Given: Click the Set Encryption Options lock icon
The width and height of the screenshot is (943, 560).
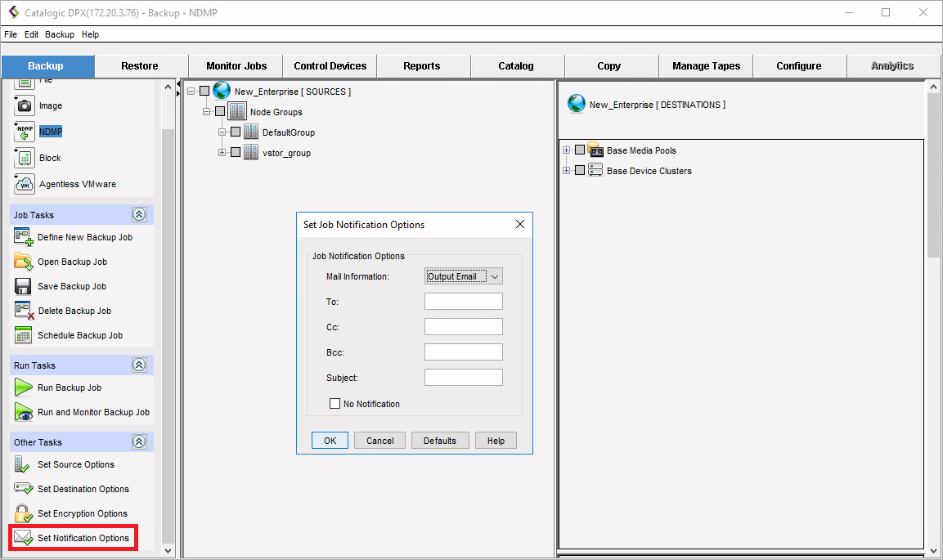Looking at the screenshot, I should (24, 513).
